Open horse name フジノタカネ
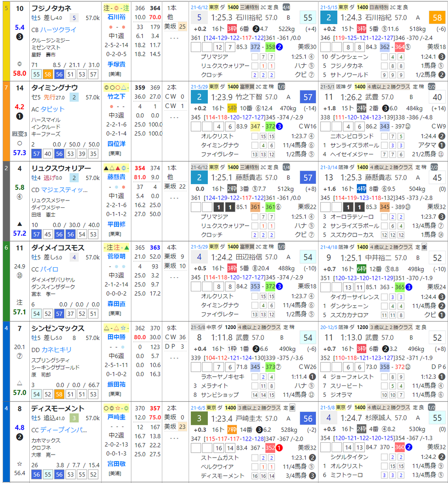Image resolution: width=448 pixels, height=483 pixels. point(51,8)
